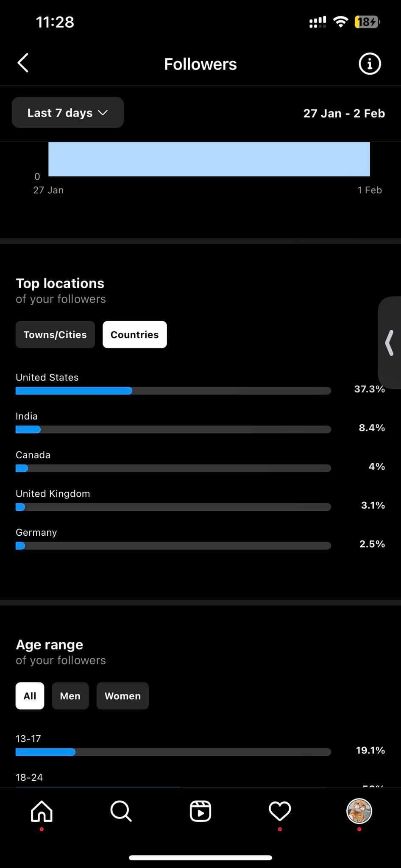
Task: Filter age range by Men
Action: (70, 696)
